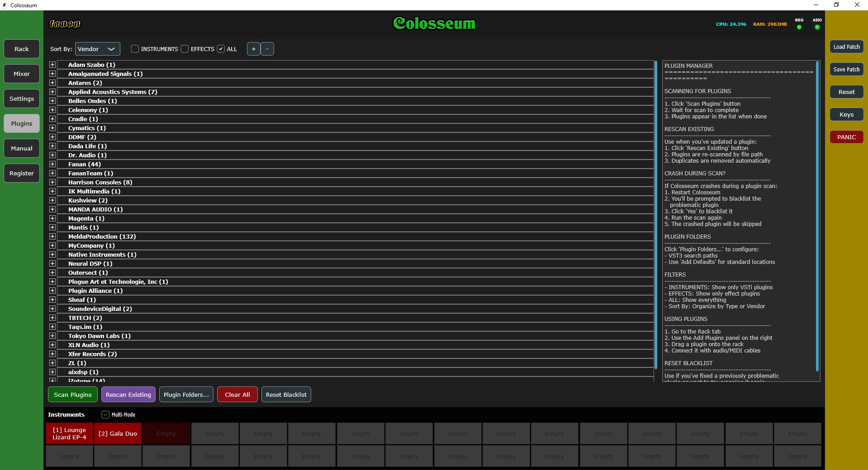Hit the red PANIC button
Screen dimensions: 868x470
[x=847, y=137]
